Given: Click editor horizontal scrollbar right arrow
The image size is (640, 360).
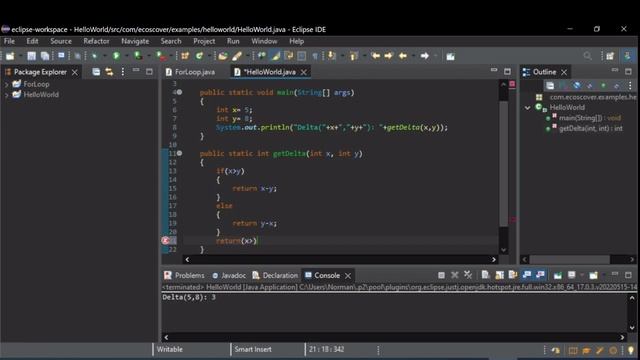Looking at the screenshot, I should point(493,260).
